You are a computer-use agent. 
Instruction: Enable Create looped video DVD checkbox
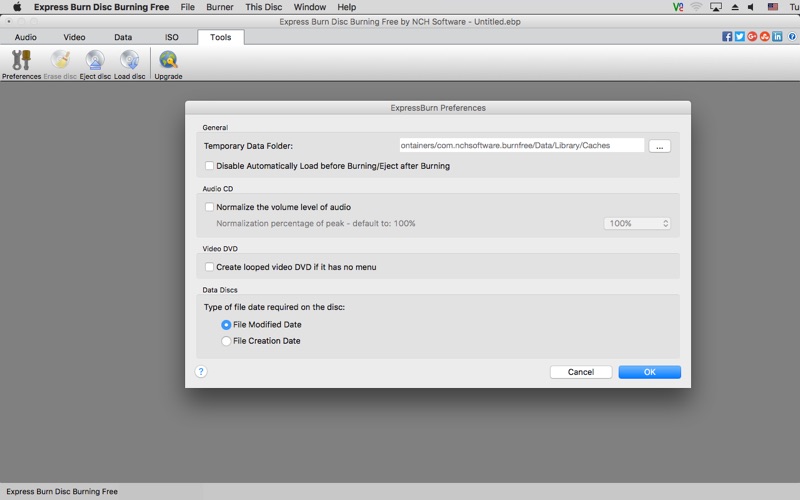(x=209, y=267)
